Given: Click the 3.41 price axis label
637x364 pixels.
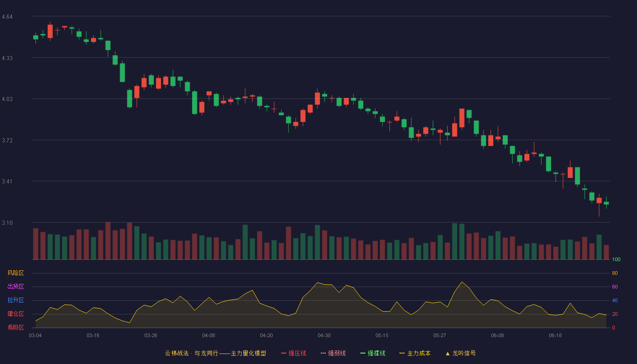Looking at the screenshot, I should (7, 182).
